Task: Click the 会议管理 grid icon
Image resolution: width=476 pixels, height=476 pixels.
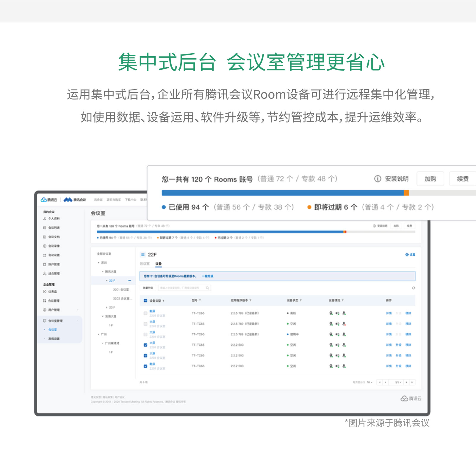Action: (x=45, y=301)
